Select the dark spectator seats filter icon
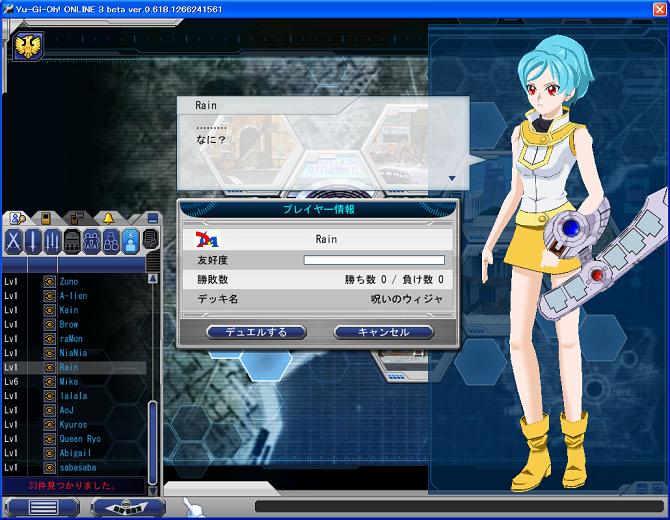The width and height of the screenshot is (670, 520). [72, 241]
